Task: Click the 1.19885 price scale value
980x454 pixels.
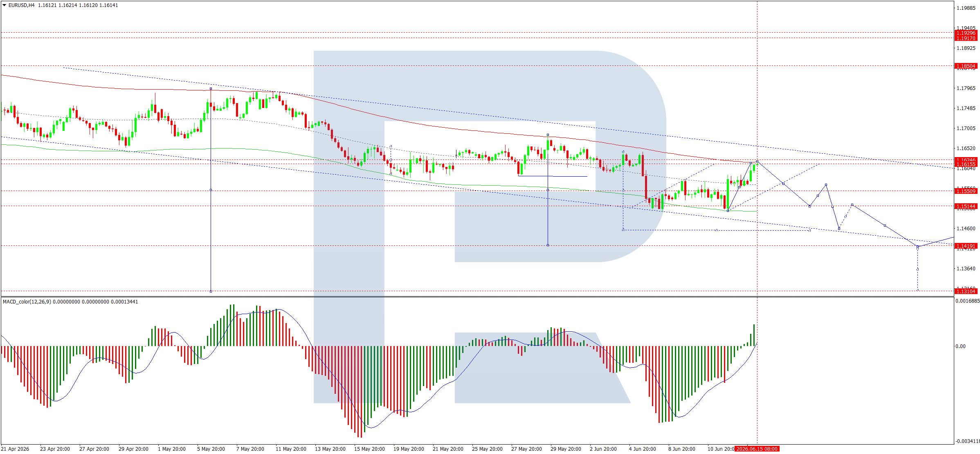Action: coord(966,8)
